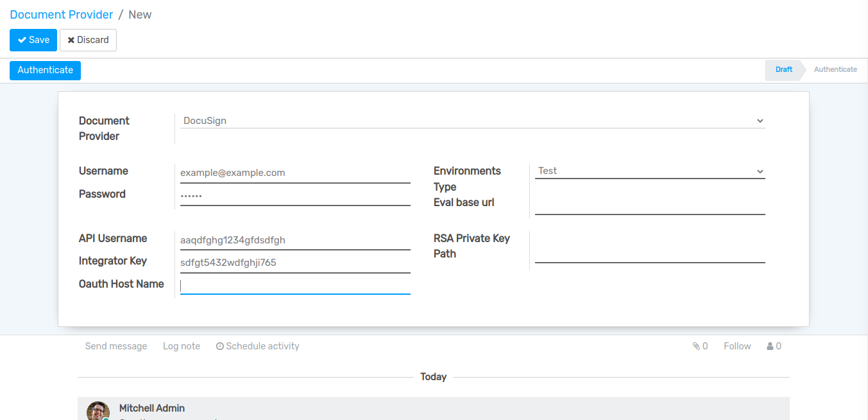Edit the API Username field
The width and height of the screenshot is (868, 420).
295,240
